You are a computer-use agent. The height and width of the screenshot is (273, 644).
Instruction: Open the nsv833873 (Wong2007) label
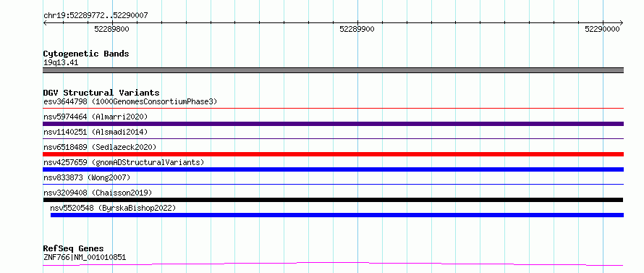coord(87,177)
